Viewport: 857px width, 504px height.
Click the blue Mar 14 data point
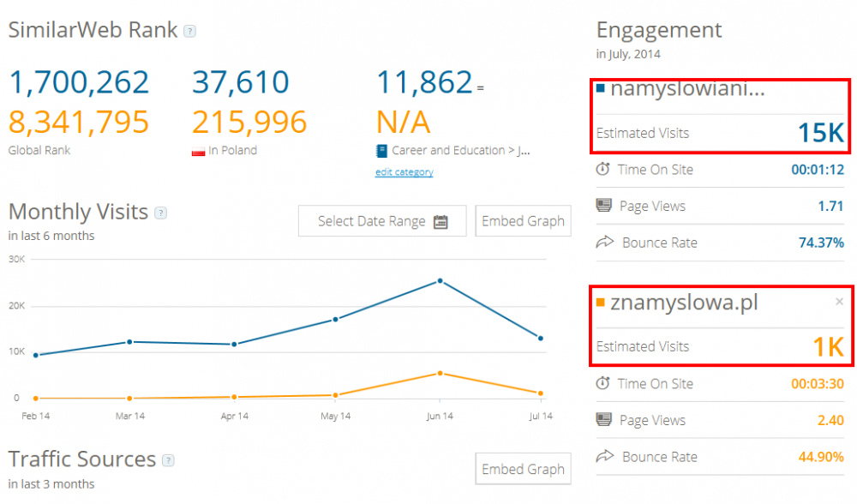point(129,342)
